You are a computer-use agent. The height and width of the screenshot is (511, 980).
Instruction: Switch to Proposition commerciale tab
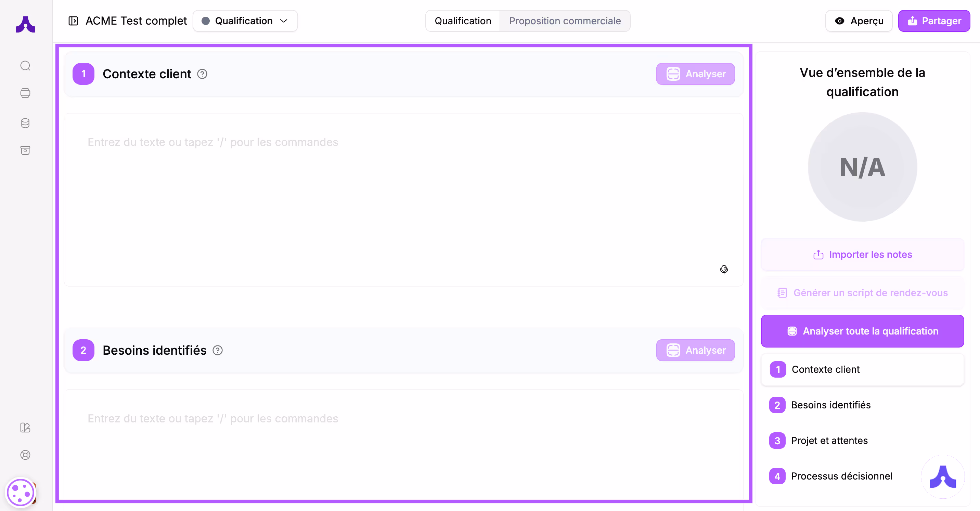[565, 21]
